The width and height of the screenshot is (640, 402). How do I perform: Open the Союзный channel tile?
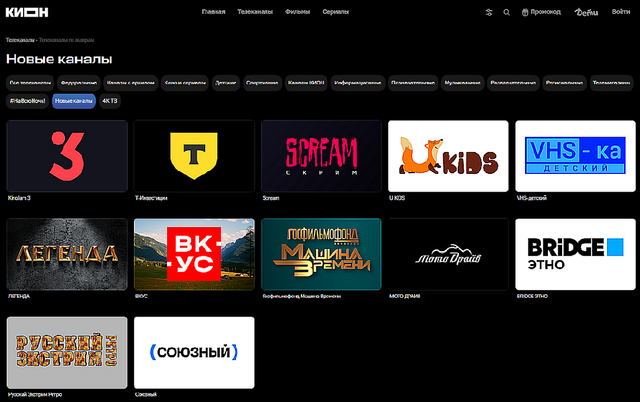[x=194, y=353]
